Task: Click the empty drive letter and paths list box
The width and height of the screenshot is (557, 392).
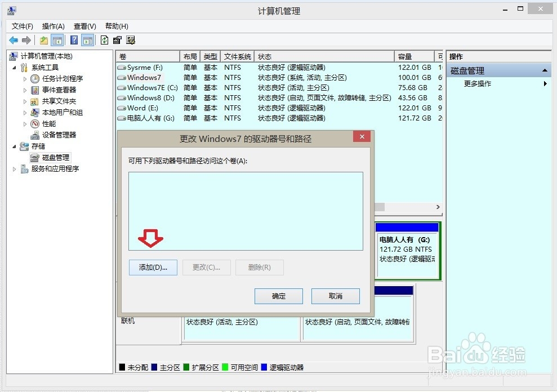Action: pos(246,211)
